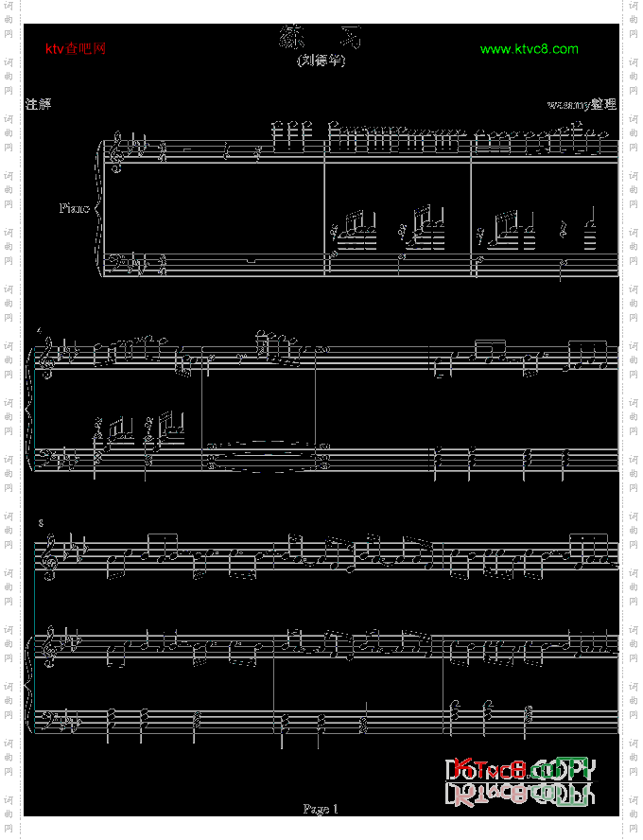Click the KTVC8.COM logo watermark at bottom right
Screen dimensions: 643x840
coord(518,781)
